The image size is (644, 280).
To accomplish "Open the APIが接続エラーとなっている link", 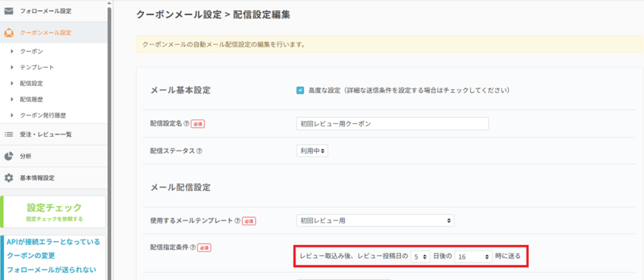I will pos(53,242).
